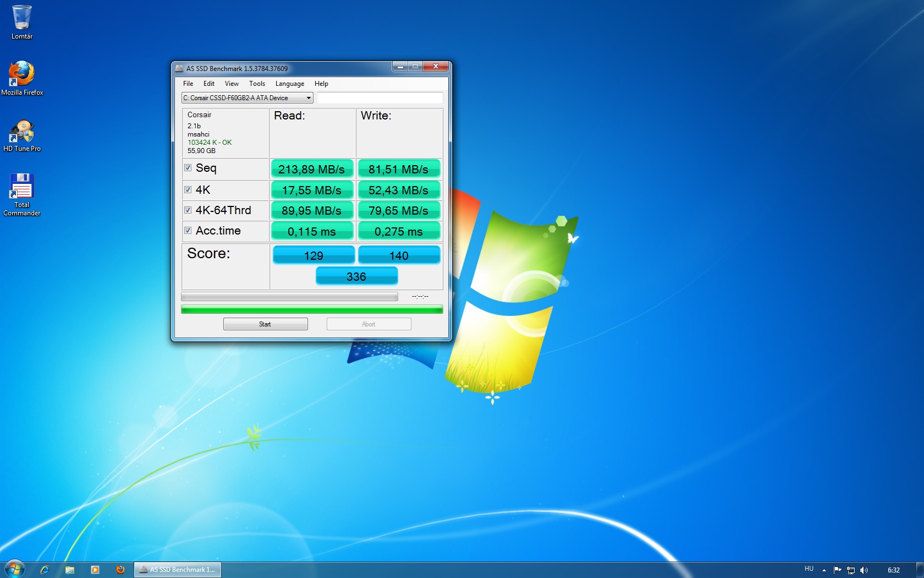Launch Internet Explorer from the taskbar

point(45,570)
